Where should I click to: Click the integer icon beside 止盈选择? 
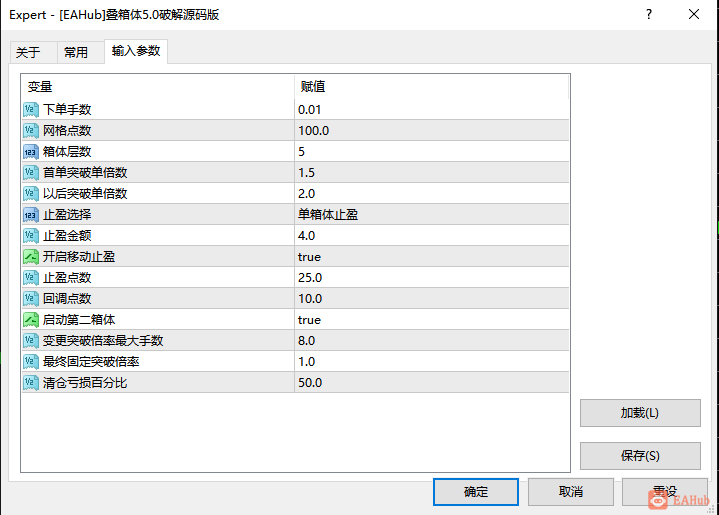pos(31,215)
